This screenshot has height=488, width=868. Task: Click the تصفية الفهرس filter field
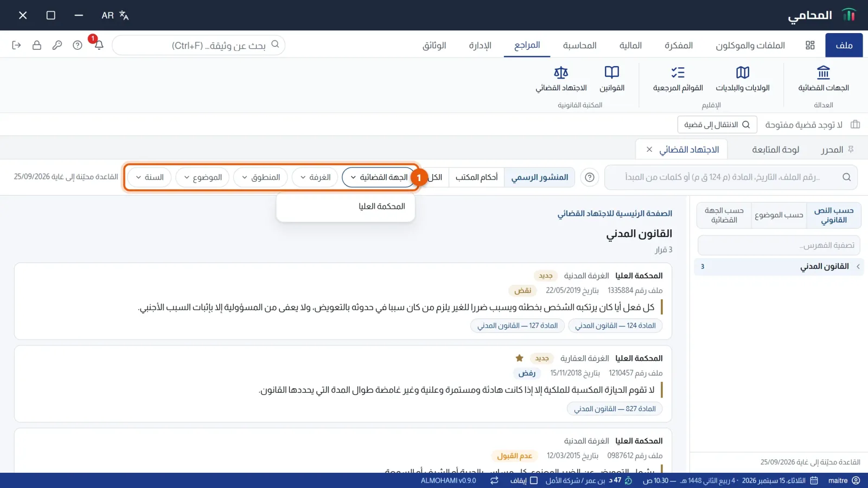click(x=778, y=246)
